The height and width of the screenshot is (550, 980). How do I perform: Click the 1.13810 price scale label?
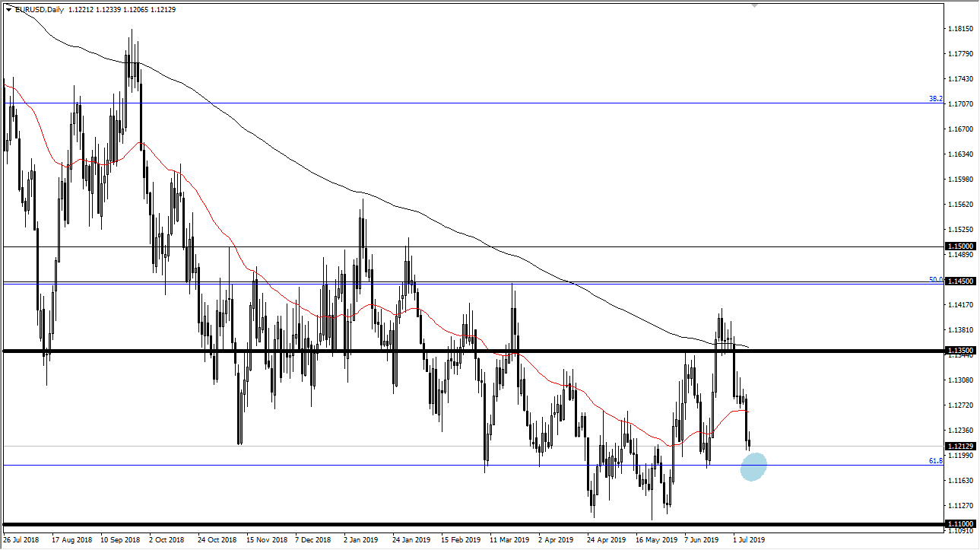pyautogui.click(x=962, y=330)
